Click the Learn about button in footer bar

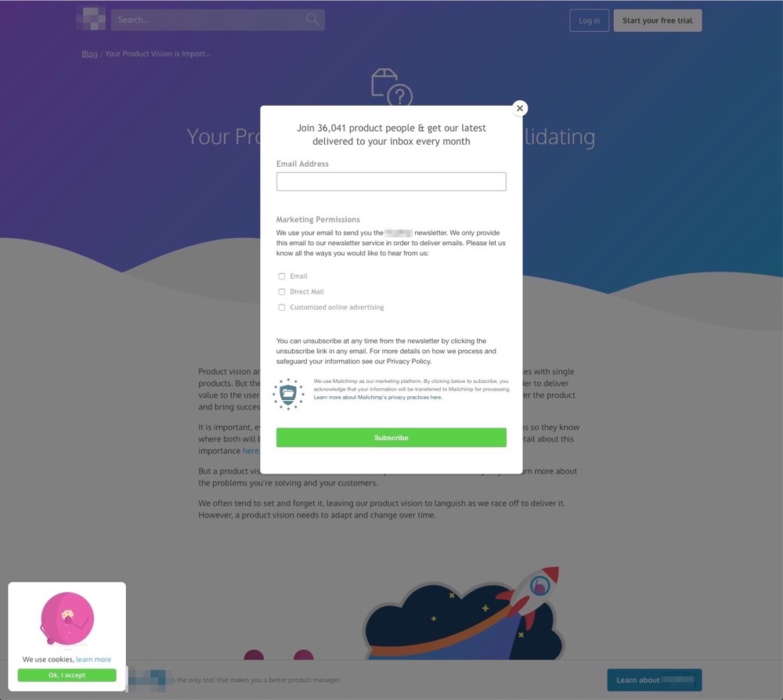(x=654, y=680)
